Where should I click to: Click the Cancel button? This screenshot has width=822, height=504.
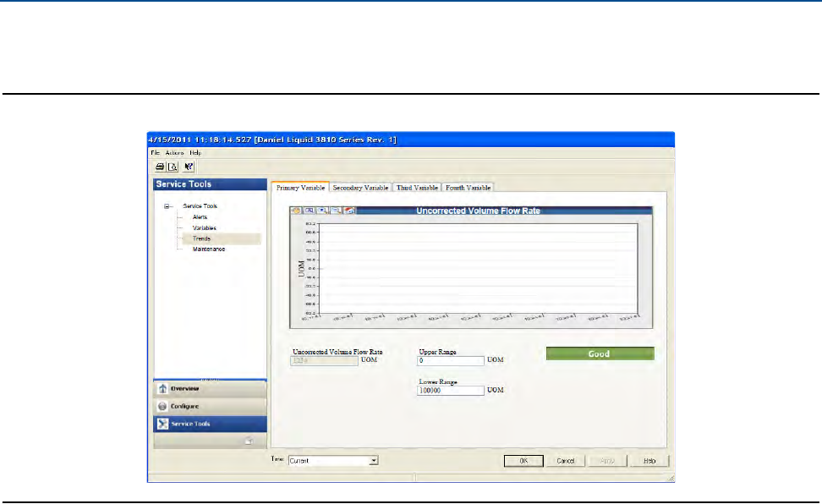(566, 461)
